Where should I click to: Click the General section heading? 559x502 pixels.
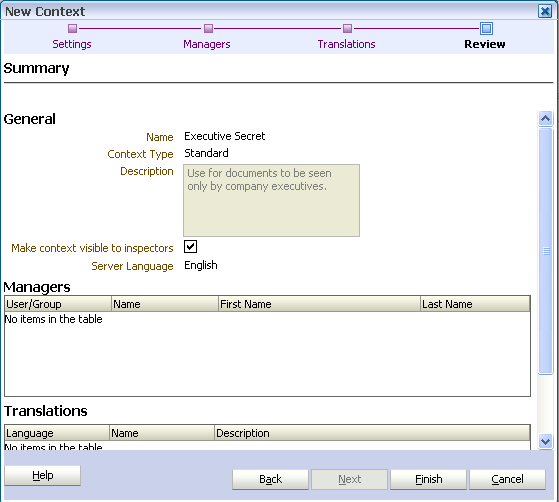point(30,119)
